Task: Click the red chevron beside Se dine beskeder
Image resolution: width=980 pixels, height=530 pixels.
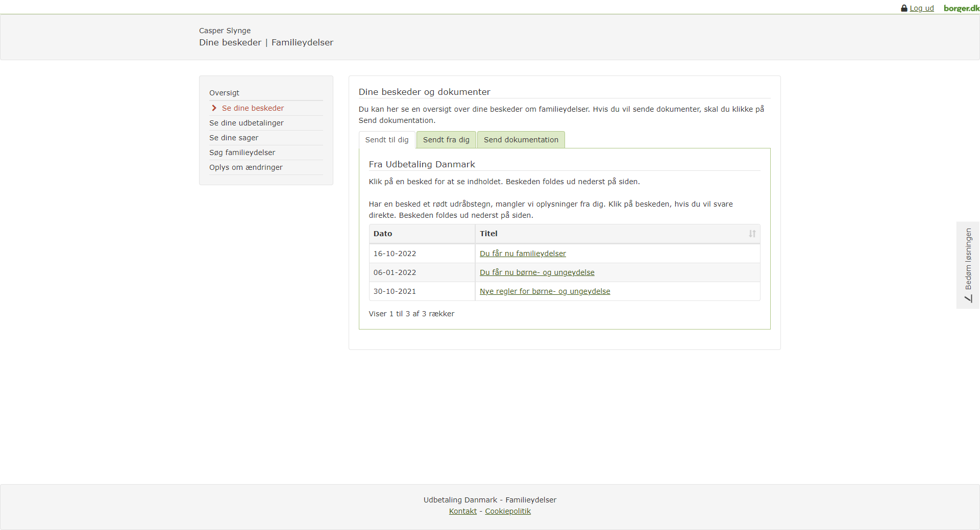Action: pyautogui.click(x=214, y=108)
